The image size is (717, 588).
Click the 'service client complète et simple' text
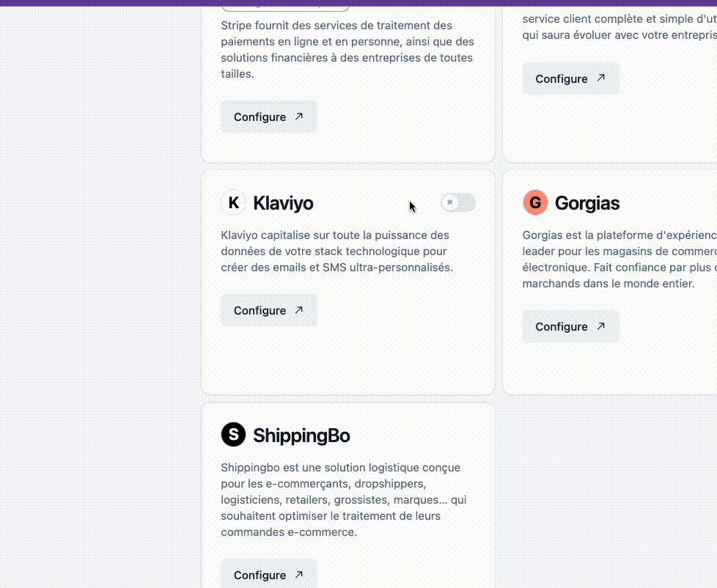[x=619, y=27]
